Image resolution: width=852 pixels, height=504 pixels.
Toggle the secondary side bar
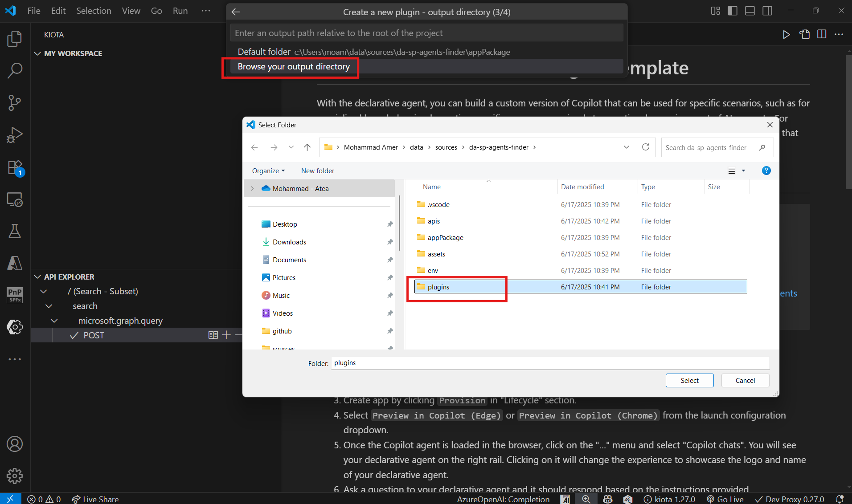pos(767,11)
